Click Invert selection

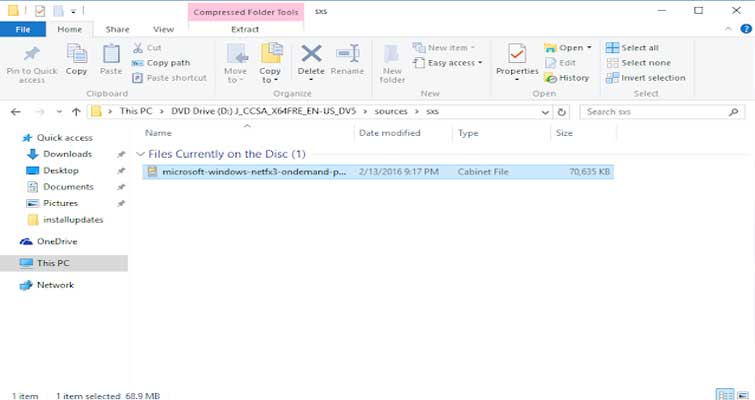point(646,77)
